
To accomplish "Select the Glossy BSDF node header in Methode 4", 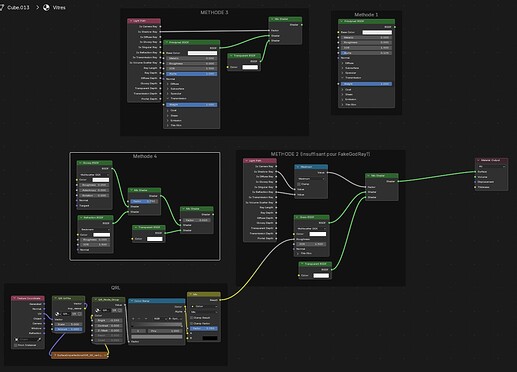I will point(95,163).
